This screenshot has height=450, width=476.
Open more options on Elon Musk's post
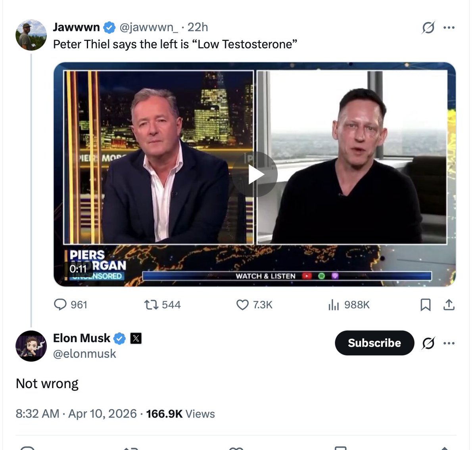pos(449,343)
